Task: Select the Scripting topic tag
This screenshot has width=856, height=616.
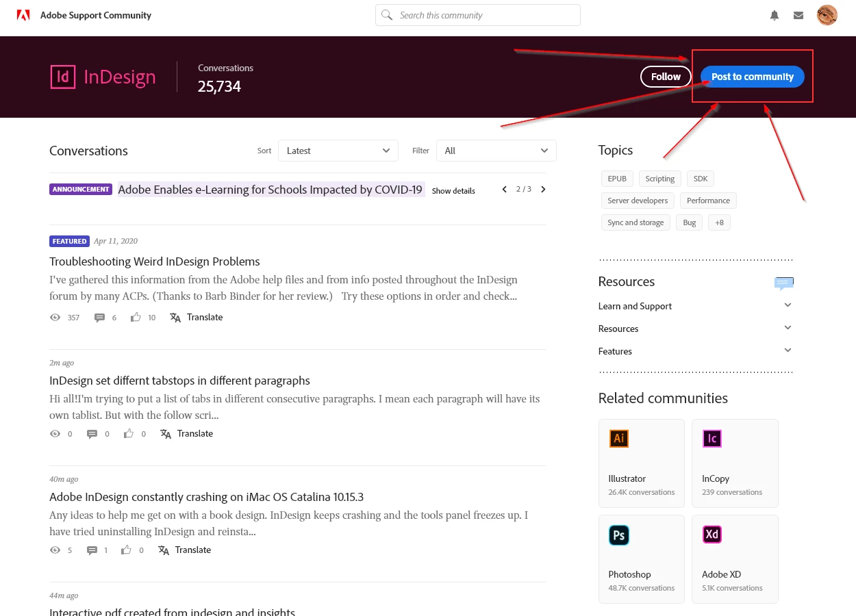Action: (x=660, y=179)
